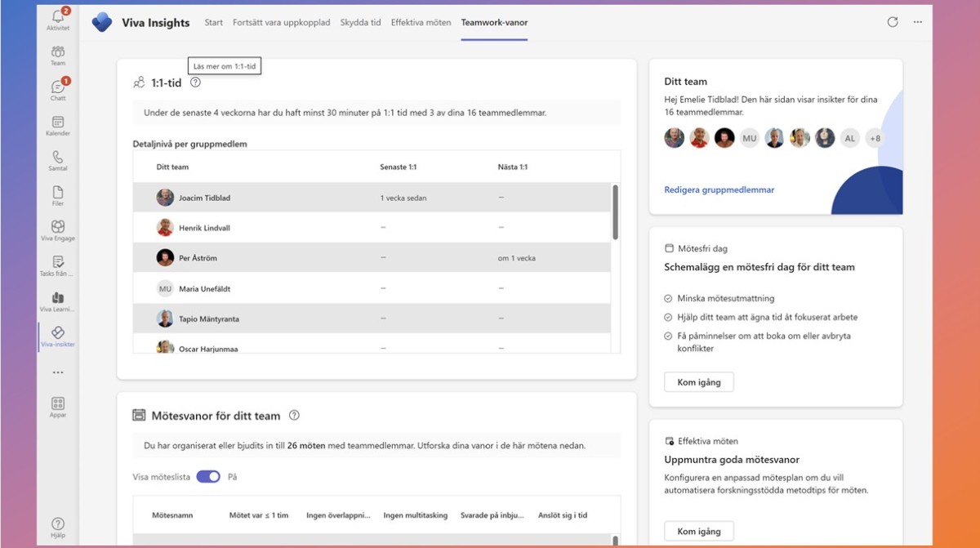
Task: Open the more options menu beside refresh
Action: (x=918, y=22)
